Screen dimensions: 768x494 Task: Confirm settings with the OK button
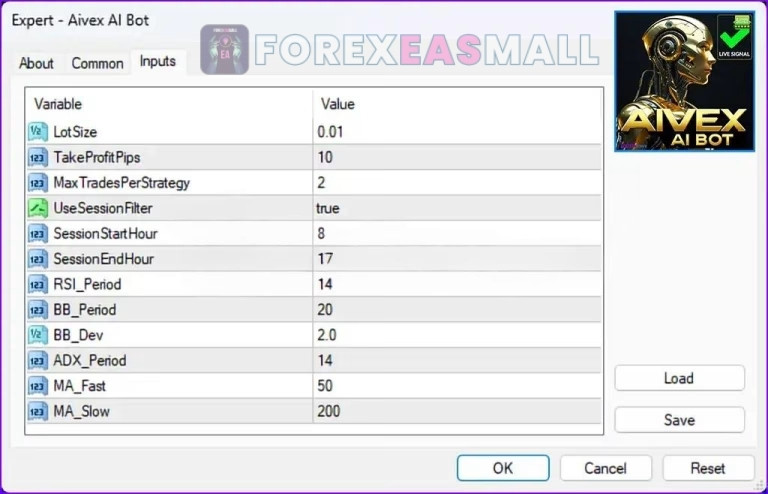tap(503, 468)
